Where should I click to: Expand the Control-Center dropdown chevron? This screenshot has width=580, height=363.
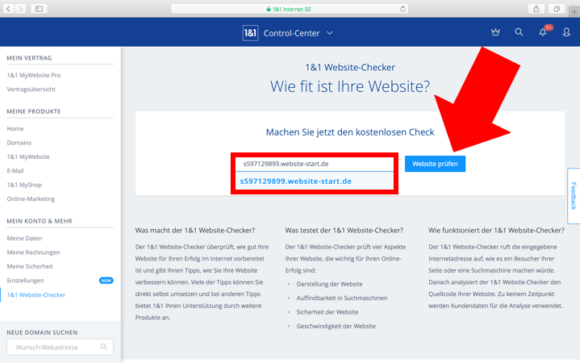click(330, 33)
